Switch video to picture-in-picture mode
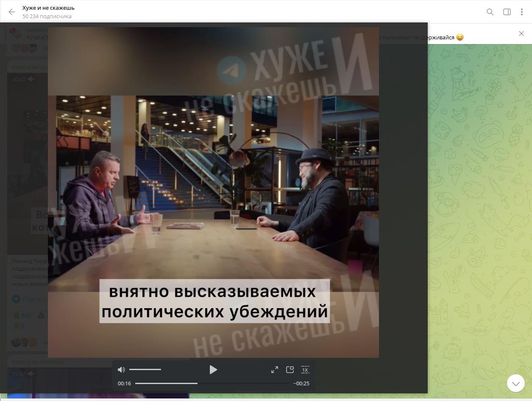Image resolution: width=532 pixels, height=401 pixels. pos(290,370)
